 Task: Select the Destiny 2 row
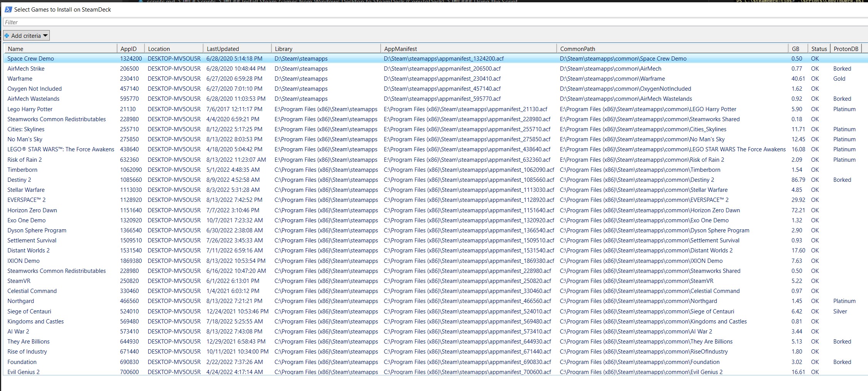(x=435, y=180)
